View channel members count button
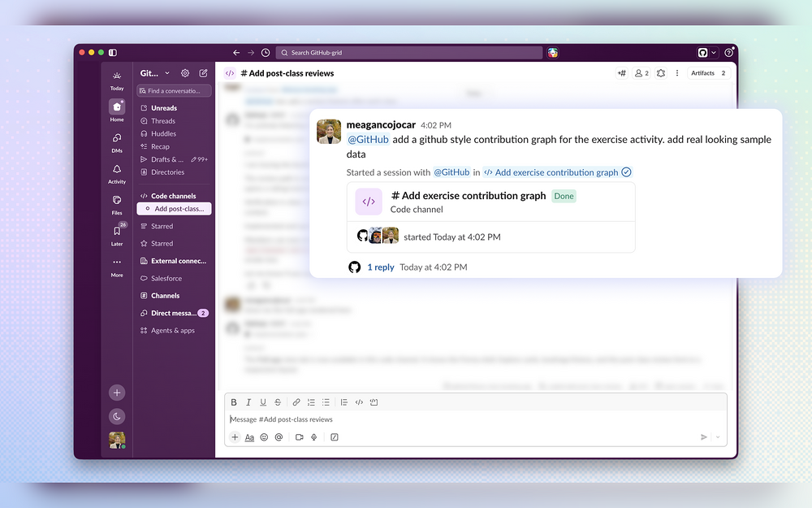The width and height of the screenshot is (812, 508). [x=641, y=73]
